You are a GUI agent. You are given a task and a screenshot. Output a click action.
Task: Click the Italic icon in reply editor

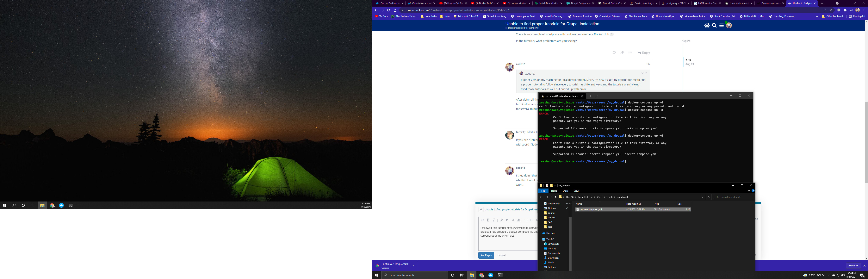pyautogui.click(x=494, y=220)
